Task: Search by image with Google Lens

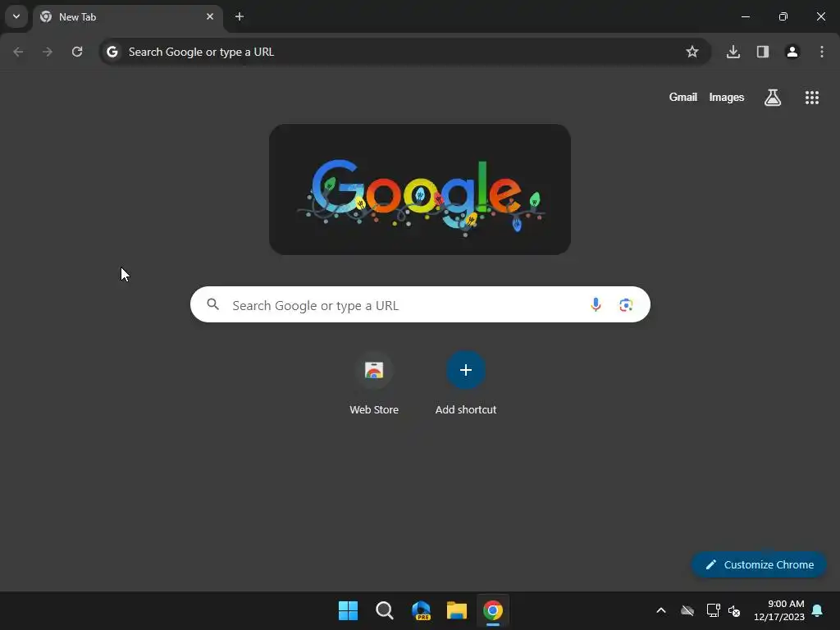Action: point(626,305)
